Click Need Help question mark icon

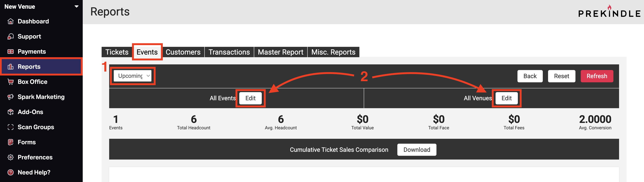[x=11, y=173]
